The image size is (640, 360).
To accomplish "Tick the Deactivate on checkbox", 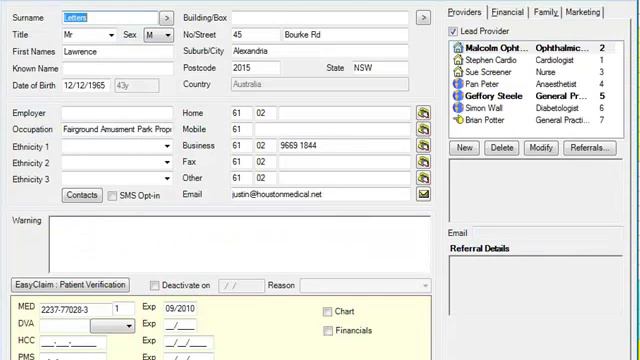I will click(154, 286).
